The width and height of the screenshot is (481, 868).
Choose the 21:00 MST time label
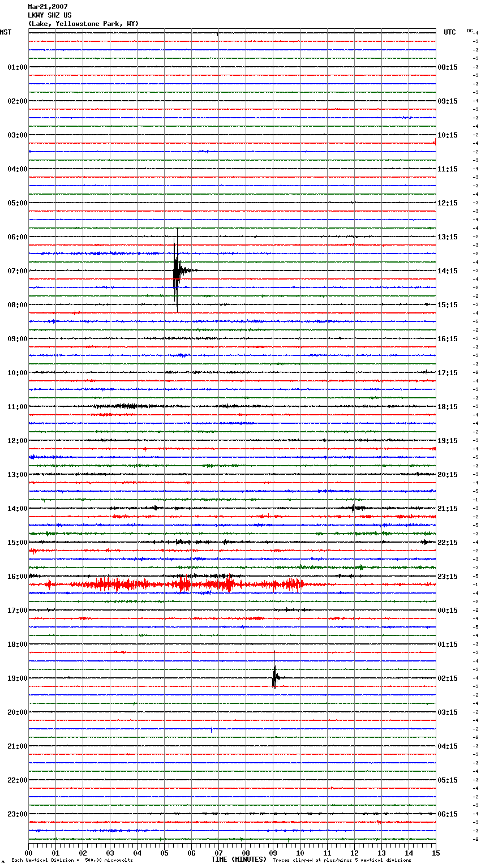point(18,746)
